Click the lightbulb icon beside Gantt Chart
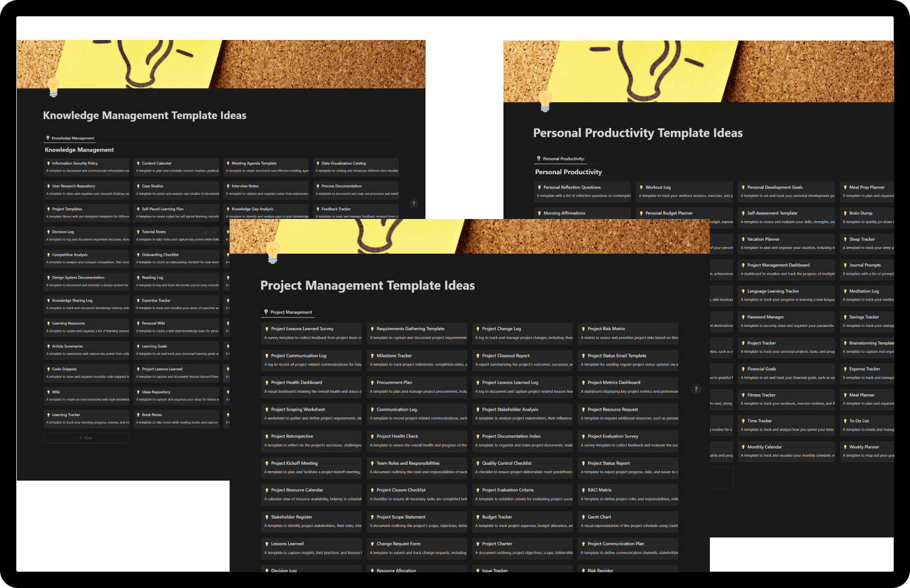Viewport: 910px width, 588px height. [583, 516]
